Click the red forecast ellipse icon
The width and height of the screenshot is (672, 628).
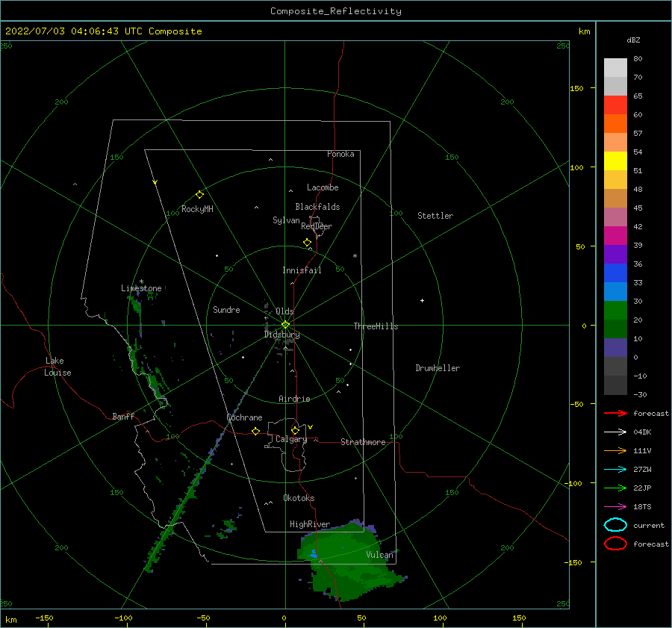[615, 544]
